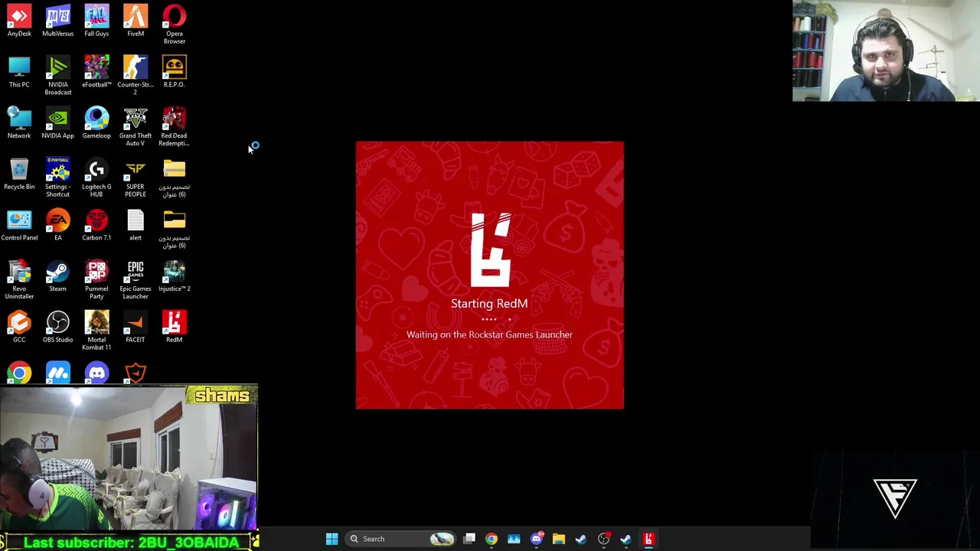Viewport: 980px width, 551px height.
Task: Open the GCC desktop shortcut
Action: click(x=19, y=328)
